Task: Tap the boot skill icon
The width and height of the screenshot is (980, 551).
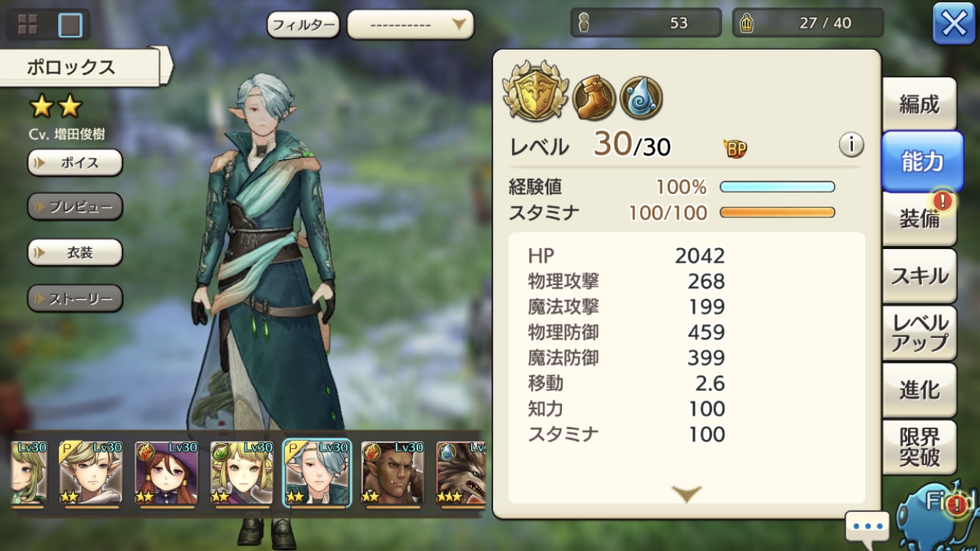Action: pyautogui.click(x=594, y=98)
